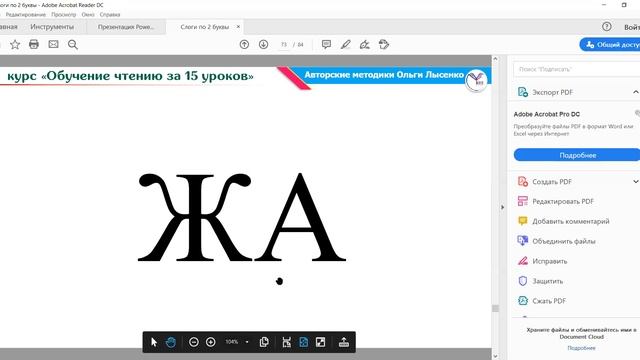Screen dimensions: 640x360
Task: Click the tools search field
Action: coord(576,69)
